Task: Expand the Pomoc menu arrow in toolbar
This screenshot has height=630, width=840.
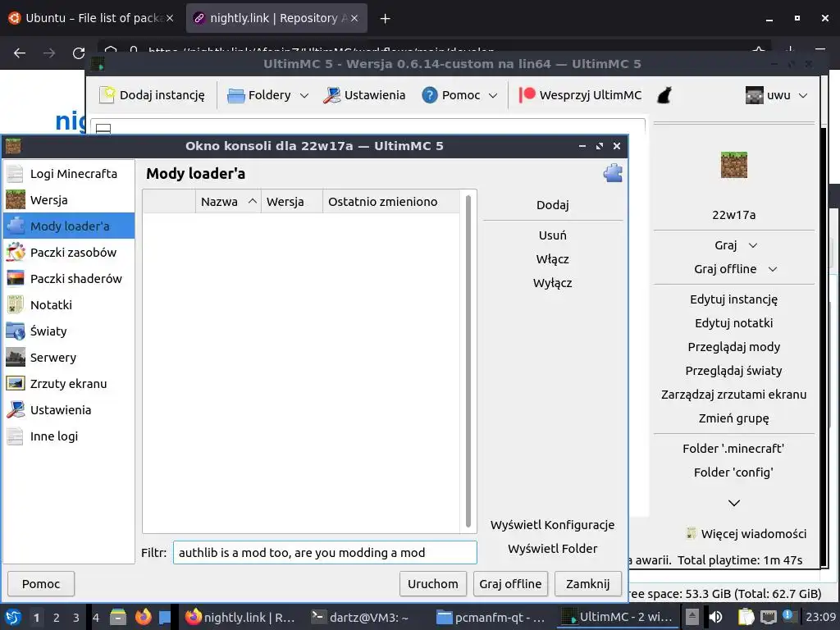Action: (493, 95)
